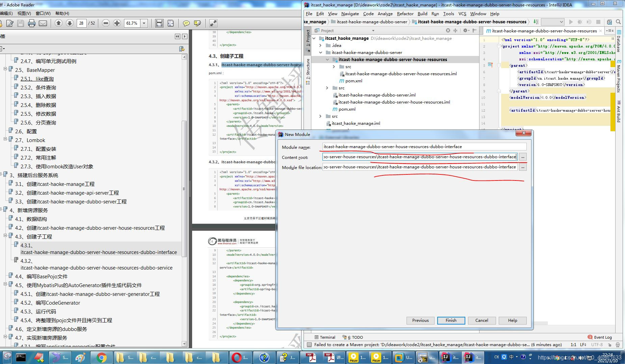The width and height of the screenshot is (625, 364).
Task: Click Finish in New Module dialog
Action: 451,320
